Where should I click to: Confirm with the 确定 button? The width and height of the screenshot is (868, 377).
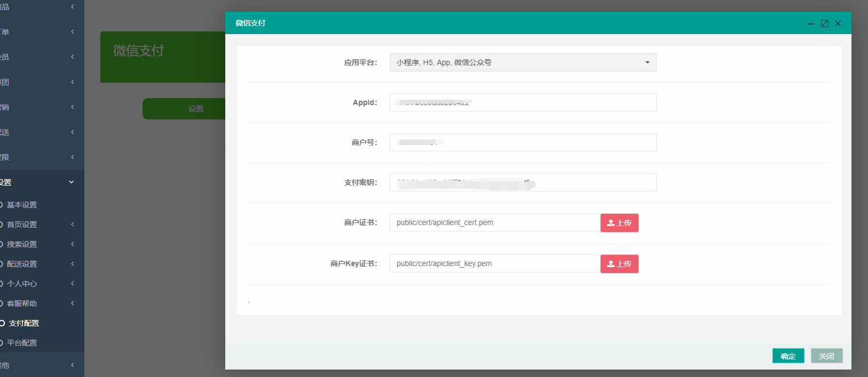tap(788, 356)
